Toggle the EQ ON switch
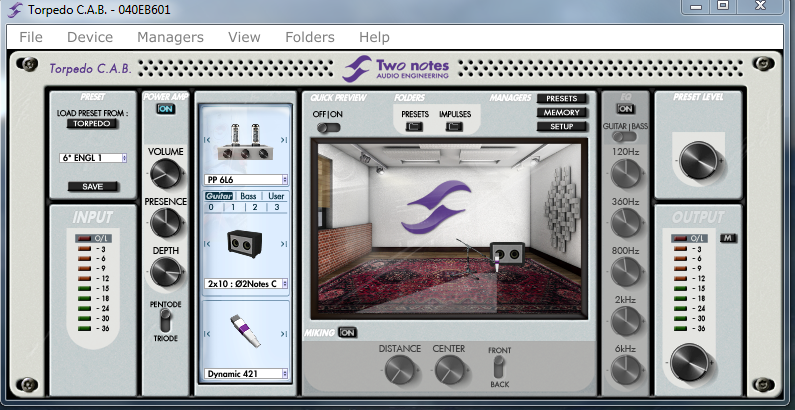The image size is (795, 410). click(626, 109)
